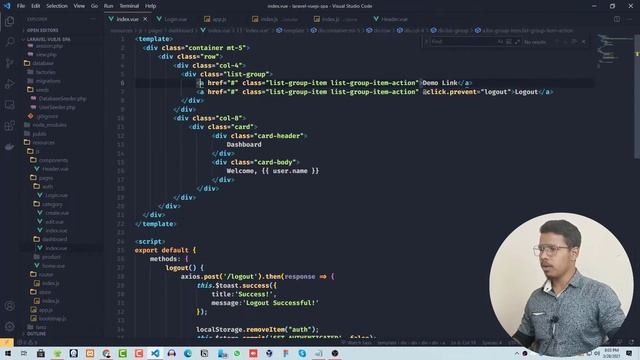Close the index.vue editor tab

145,19
